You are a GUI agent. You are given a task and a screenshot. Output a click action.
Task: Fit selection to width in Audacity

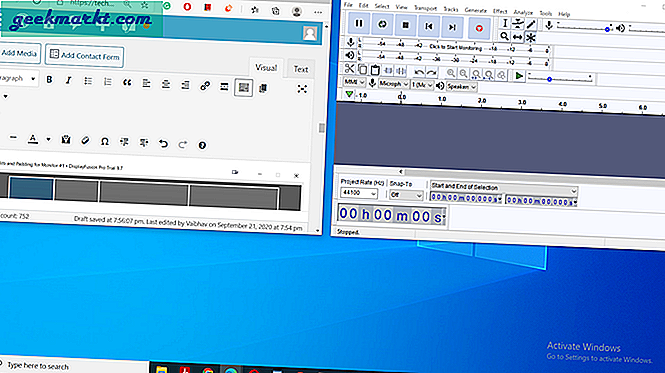click(476, 74)
